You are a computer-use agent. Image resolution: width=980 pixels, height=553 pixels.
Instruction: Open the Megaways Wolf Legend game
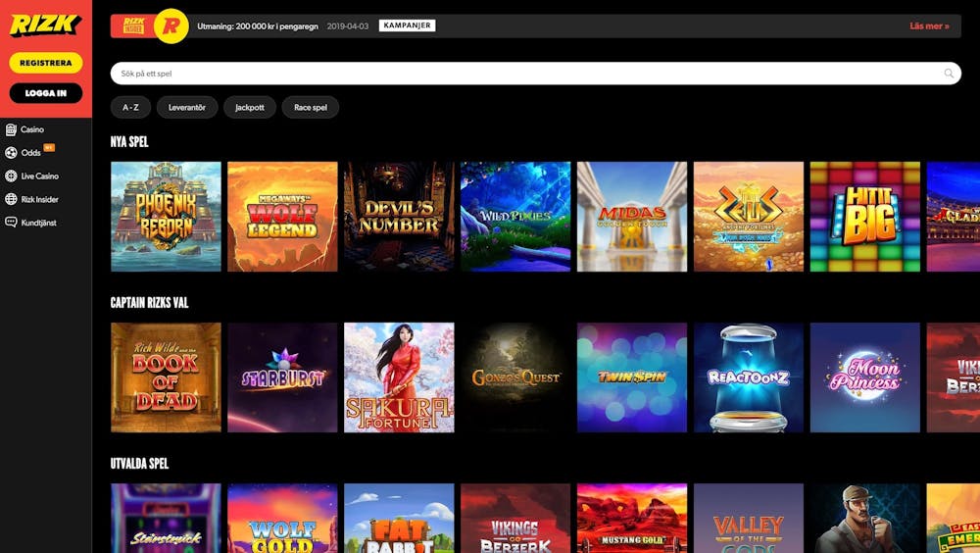tap(282, 217)
